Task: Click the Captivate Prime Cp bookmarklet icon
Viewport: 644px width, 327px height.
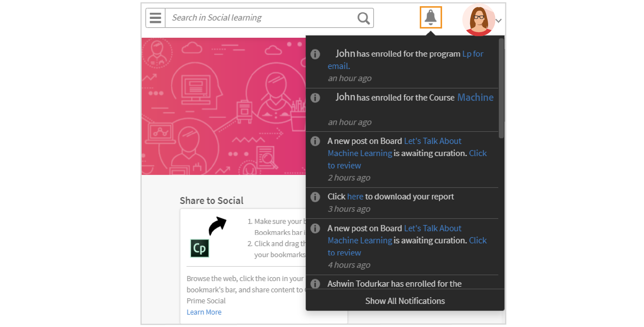Action: pyautogui.click(x=199, y=248)
